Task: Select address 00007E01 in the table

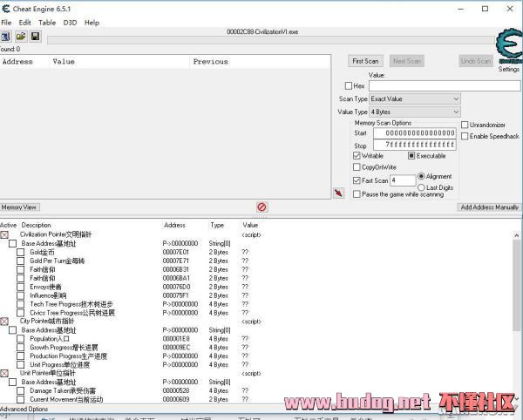Action: click(x=176, y=253)
